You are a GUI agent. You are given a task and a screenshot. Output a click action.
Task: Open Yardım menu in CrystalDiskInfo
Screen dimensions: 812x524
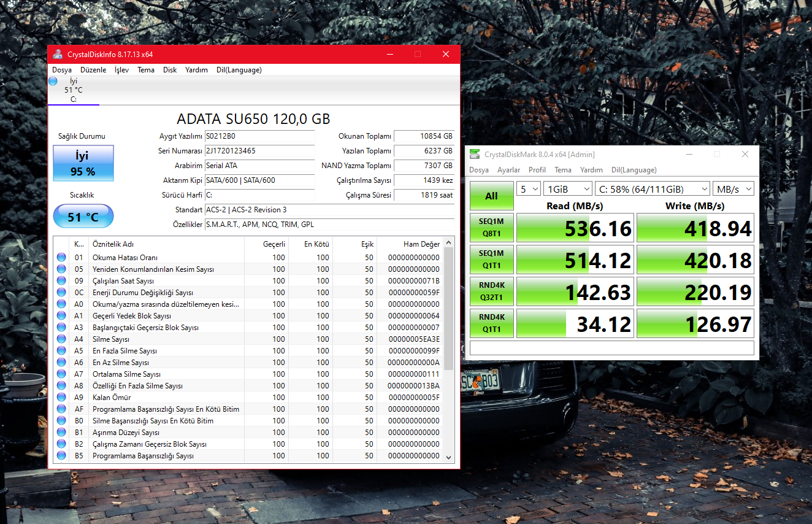coord(197,70)
